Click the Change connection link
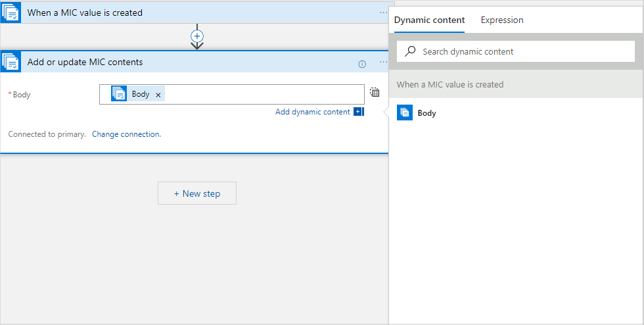Screen dimensions: 644x325 click(126, 134)
